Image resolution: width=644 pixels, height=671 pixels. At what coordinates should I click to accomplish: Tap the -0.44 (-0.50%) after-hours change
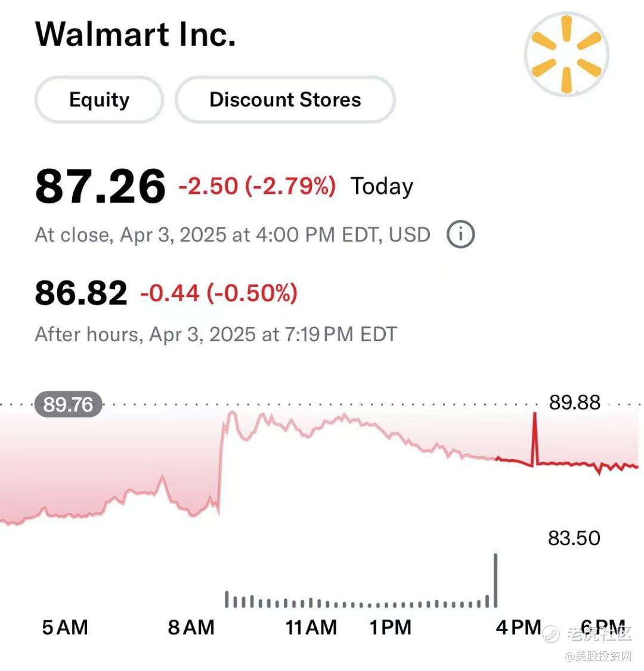[219, 293]
